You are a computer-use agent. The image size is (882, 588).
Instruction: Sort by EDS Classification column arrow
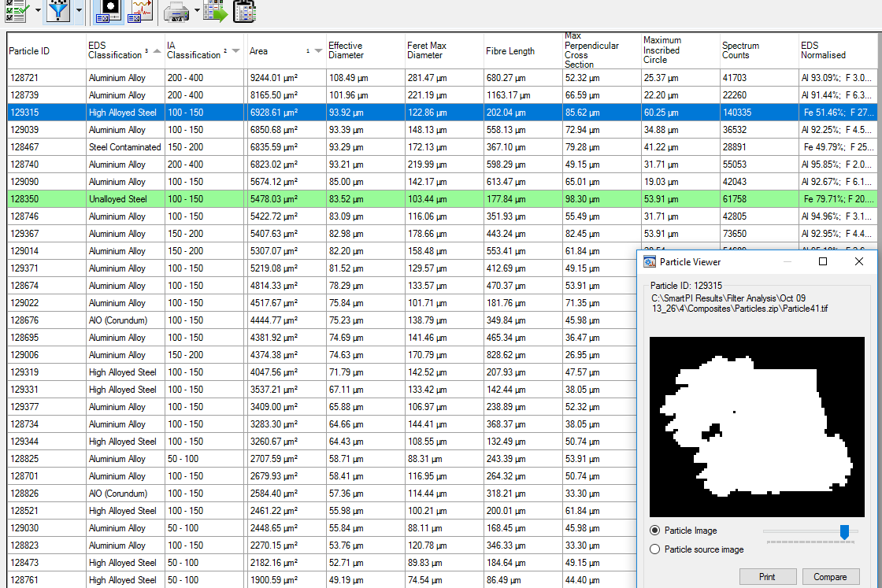point(157,51)
